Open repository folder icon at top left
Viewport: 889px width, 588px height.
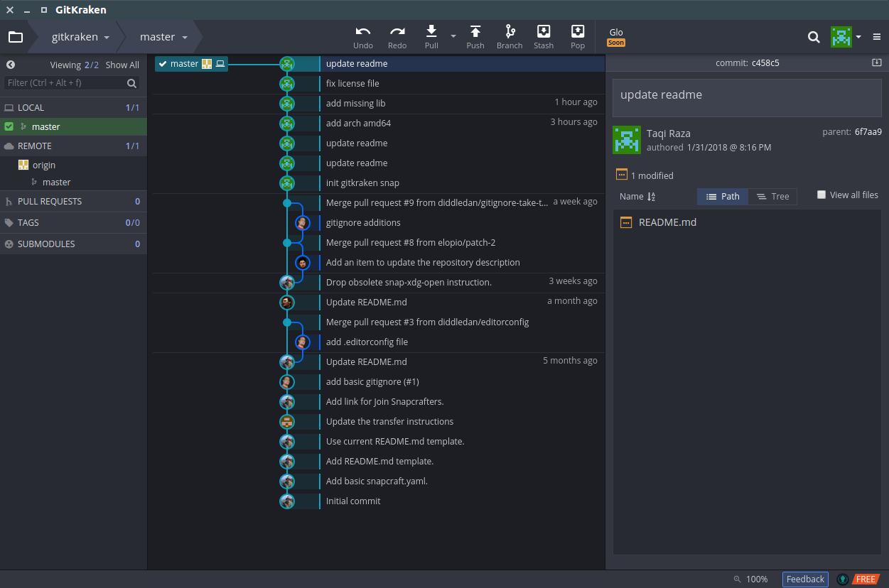click(15, 37)
